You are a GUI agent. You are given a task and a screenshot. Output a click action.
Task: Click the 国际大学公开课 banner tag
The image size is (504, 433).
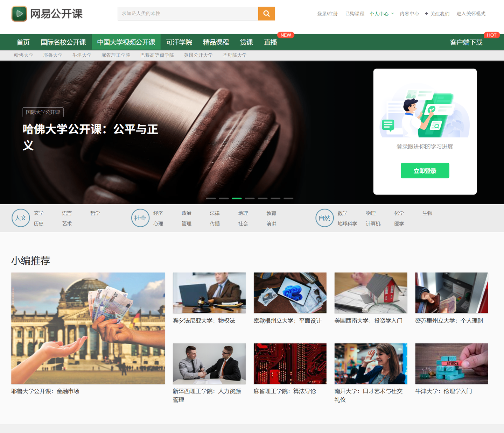(43, 112)
